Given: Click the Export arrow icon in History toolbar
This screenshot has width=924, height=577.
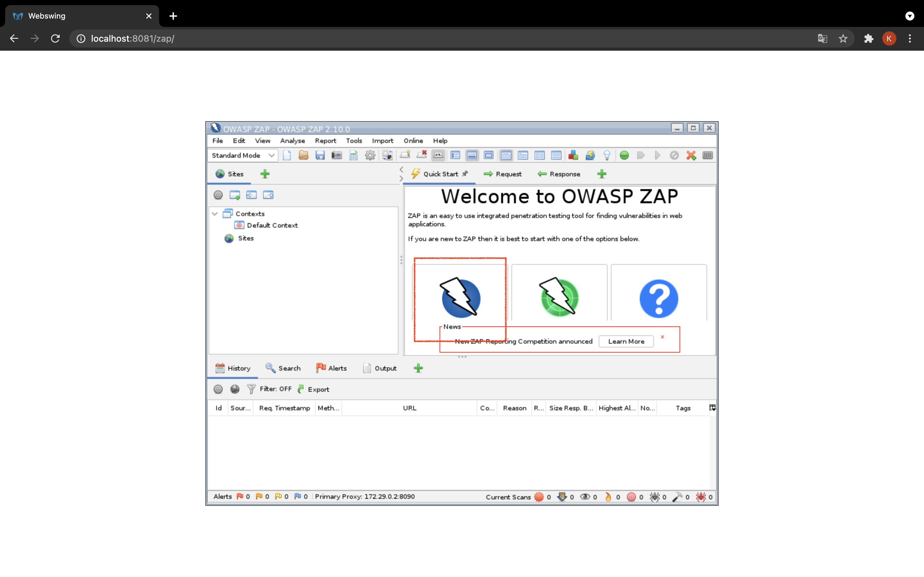Looking at the screenshot, I should point(301,389).
